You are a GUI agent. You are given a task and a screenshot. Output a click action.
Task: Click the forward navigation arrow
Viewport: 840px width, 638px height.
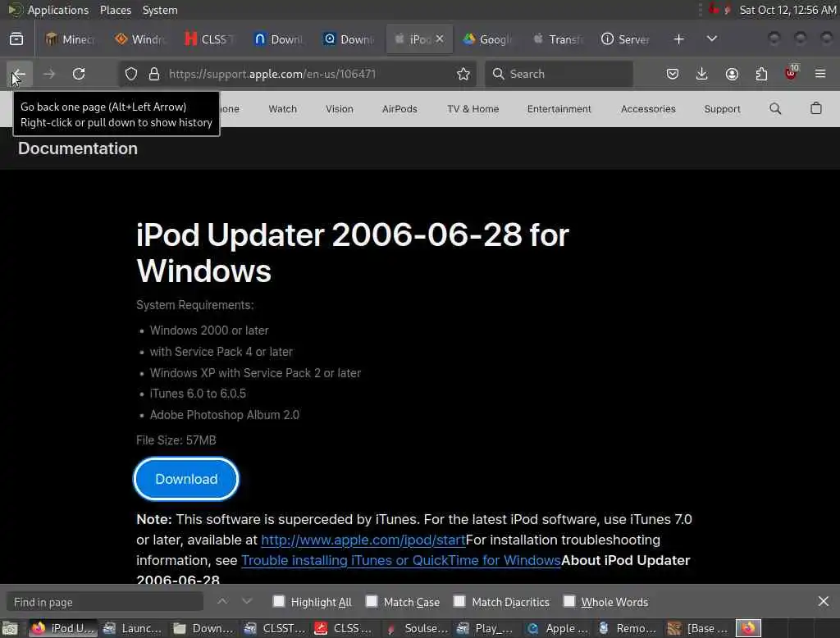point(49,74)
